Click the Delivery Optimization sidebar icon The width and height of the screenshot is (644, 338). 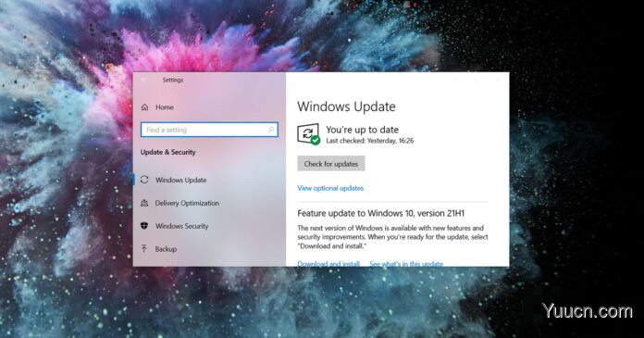tap(144, 203)
